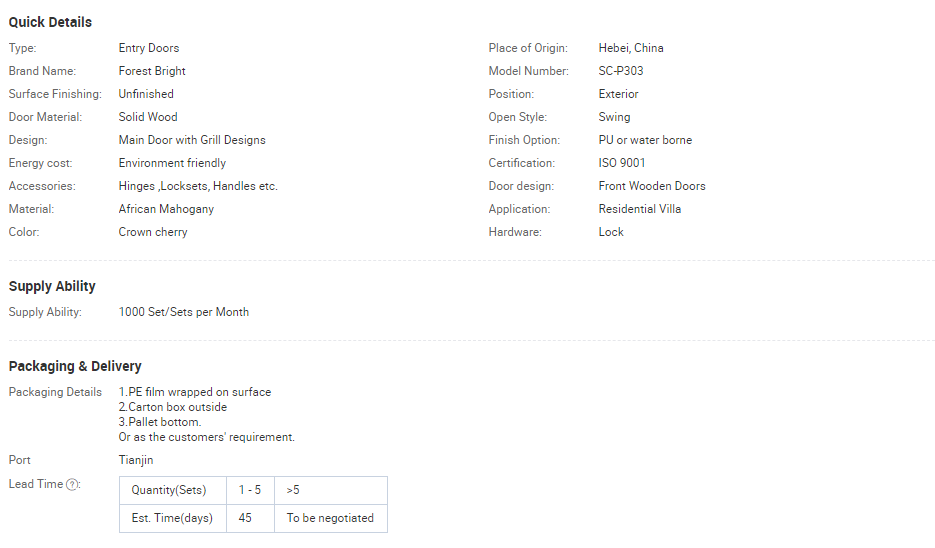Viewport: 935px width, 548px height.
Task: Click the Entry Doors type value
Action: pyautogui.click(x=149, y=48)
